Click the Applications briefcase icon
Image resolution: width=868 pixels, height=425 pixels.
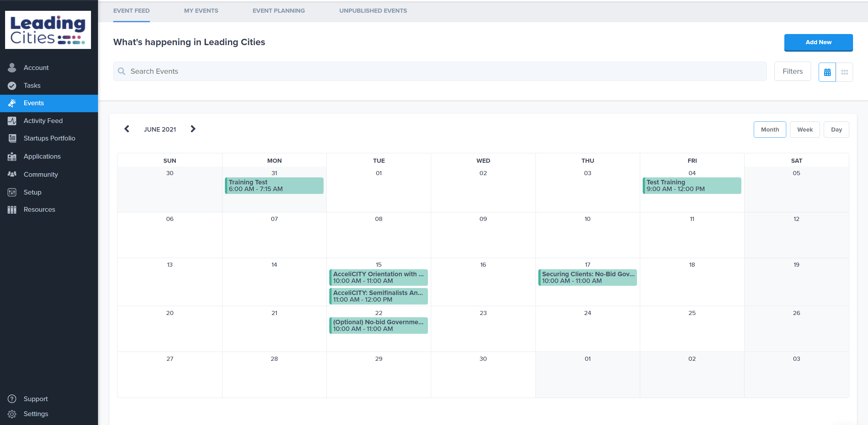coord(12,156)
